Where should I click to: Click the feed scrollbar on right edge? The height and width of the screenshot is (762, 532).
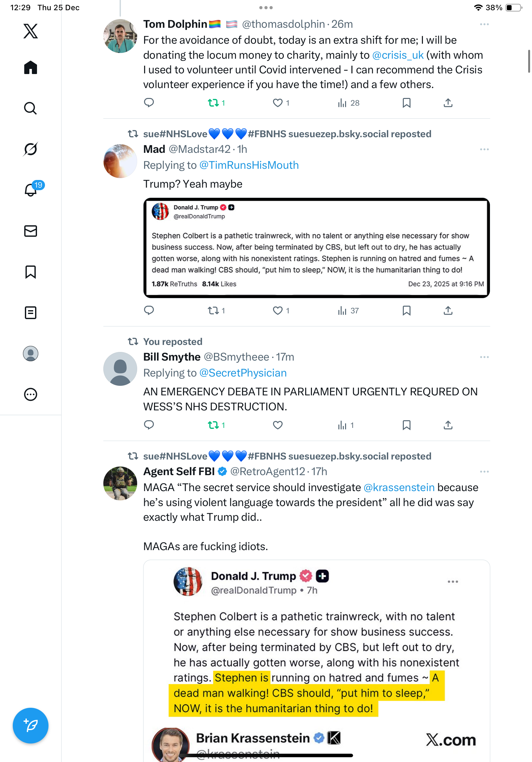coord(529,61)
